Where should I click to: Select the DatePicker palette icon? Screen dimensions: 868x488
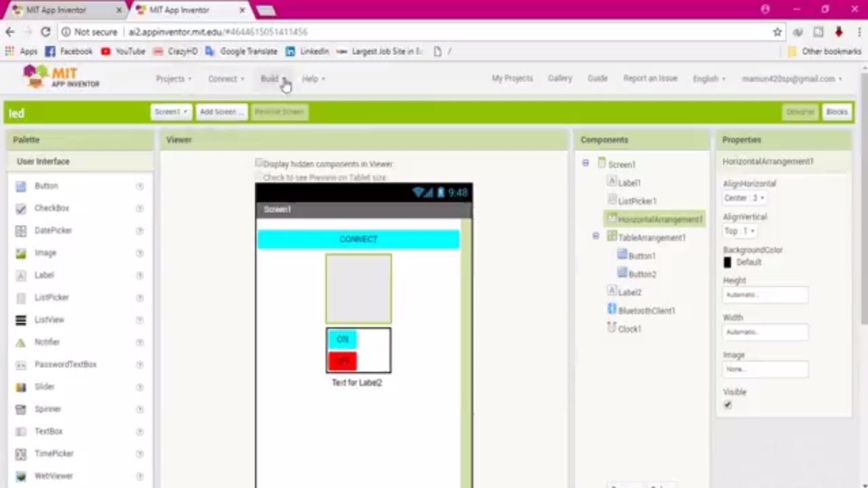point(21,231)
